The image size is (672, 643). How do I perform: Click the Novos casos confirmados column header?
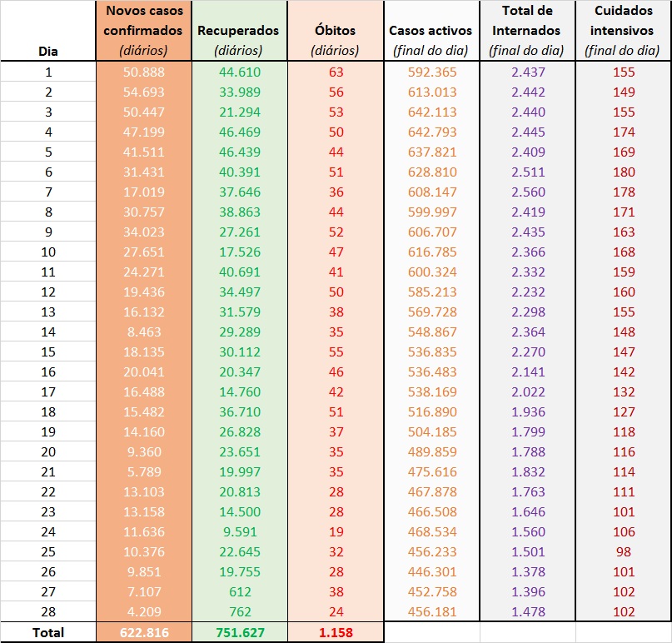point(144,31)
